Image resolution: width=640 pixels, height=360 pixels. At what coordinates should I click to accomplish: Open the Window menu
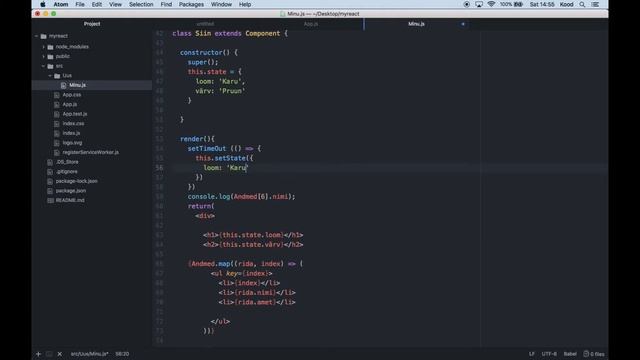[221, 4]
